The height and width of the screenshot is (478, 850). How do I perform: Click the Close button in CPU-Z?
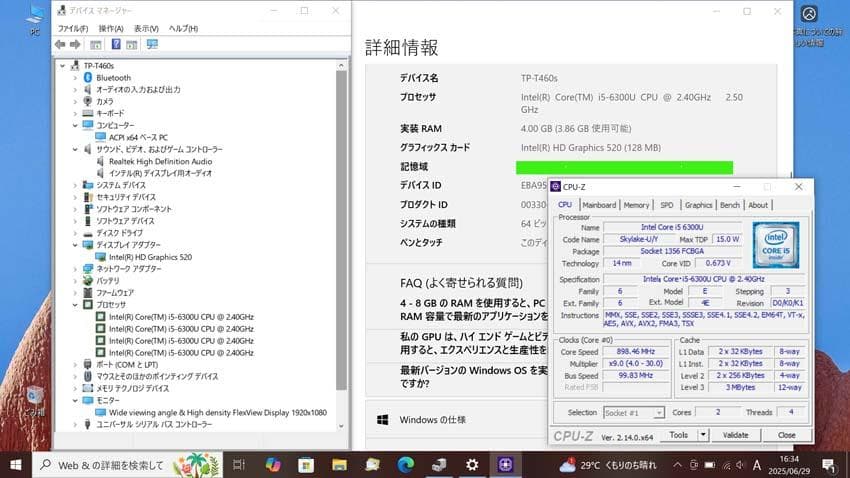[x=787, y=435]
